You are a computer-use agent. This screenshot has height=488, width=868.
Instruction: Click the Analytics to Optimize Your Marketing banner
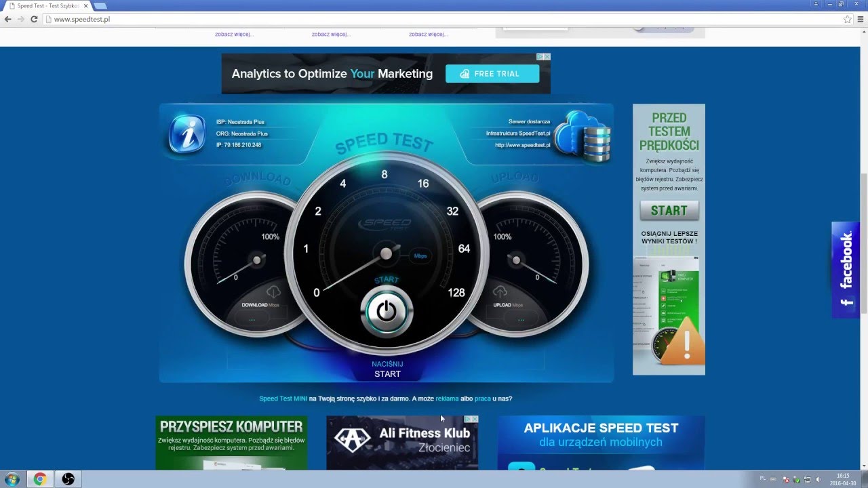click(x=386, y=73)
